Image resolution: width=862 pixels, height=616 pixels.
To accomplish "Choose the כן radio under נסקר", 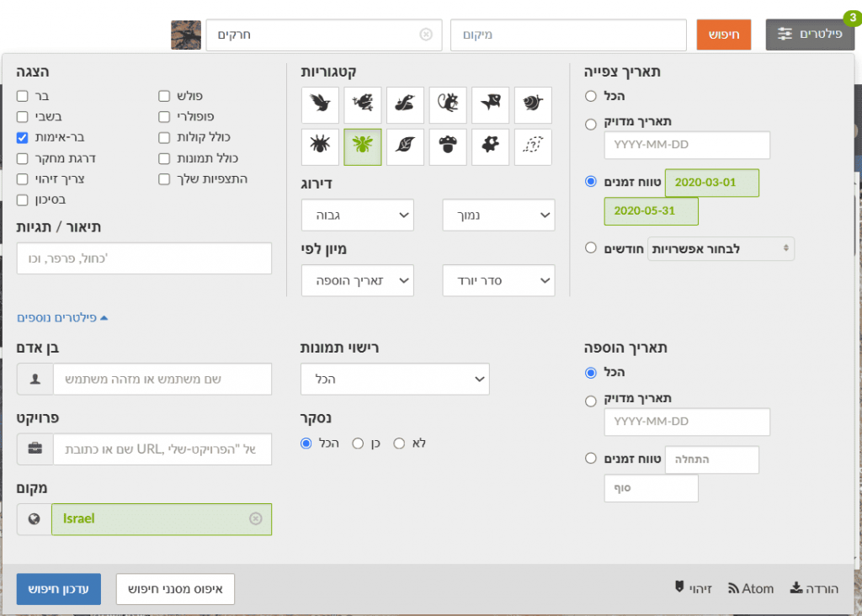I will pyautogui.click(x=358, y=443).
